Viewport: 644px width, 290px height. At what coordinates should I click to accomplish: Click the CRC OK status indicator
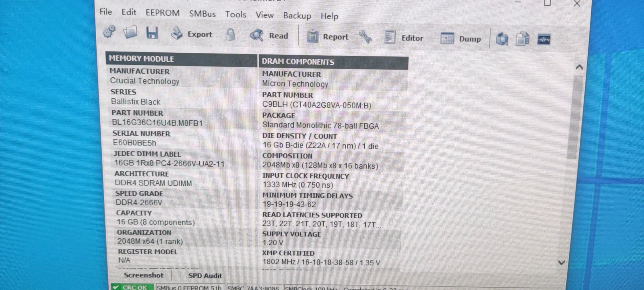pos(132,287)
